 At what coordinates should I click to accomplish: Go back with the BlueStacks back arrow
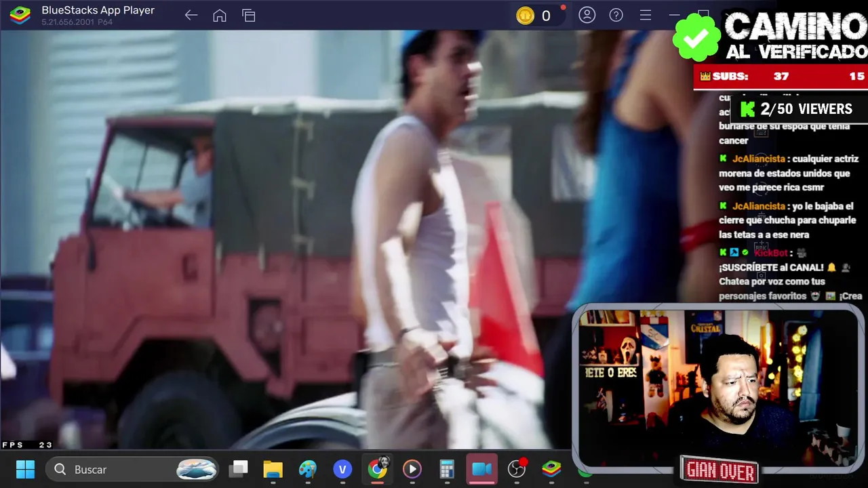(191, 15)
